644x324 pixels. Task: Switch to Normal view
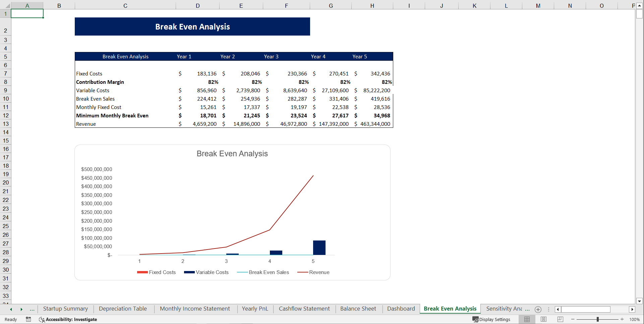click(x=527, y=319)
